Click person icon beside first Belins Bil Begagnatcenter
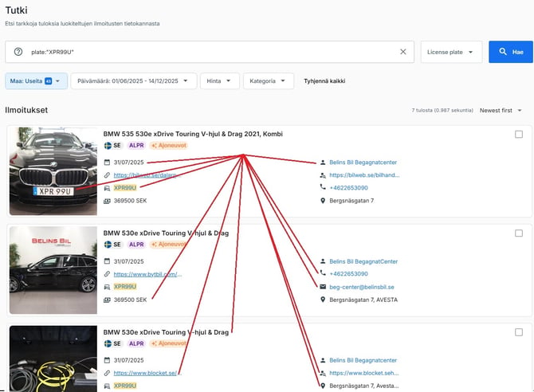Viewport: 534px width, 392px height. coord(323,162)
